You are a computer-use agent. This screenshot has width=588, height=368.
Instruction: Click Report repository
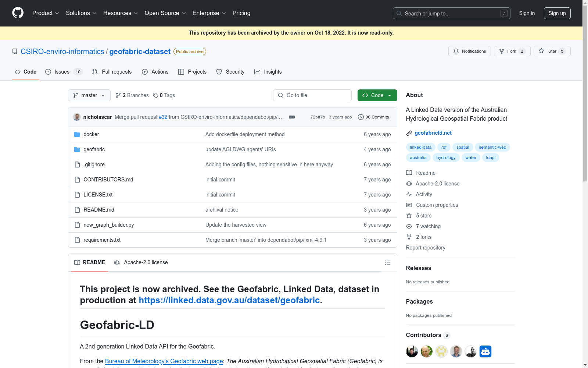426,248
